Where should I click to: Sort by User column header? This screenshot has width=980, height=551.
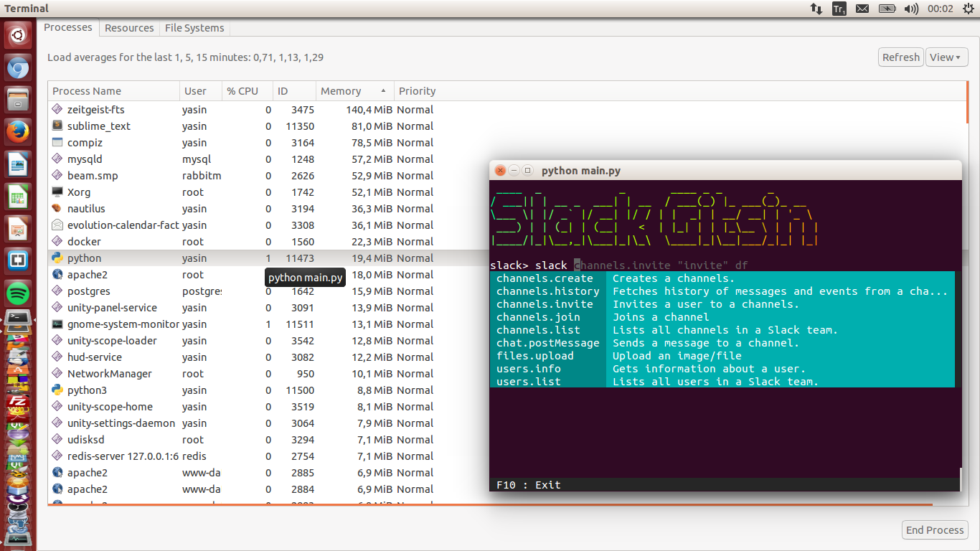201,91
